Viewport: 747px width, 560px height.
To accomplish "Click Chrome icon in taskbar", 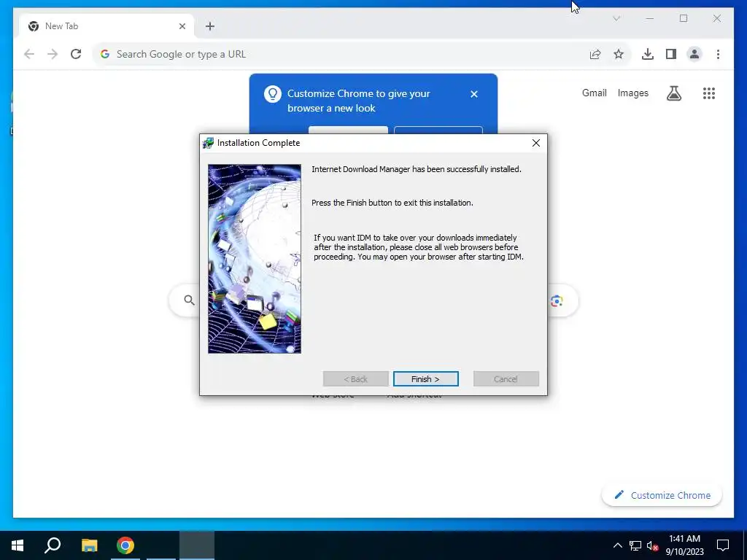I will click(x=125, y=545).
